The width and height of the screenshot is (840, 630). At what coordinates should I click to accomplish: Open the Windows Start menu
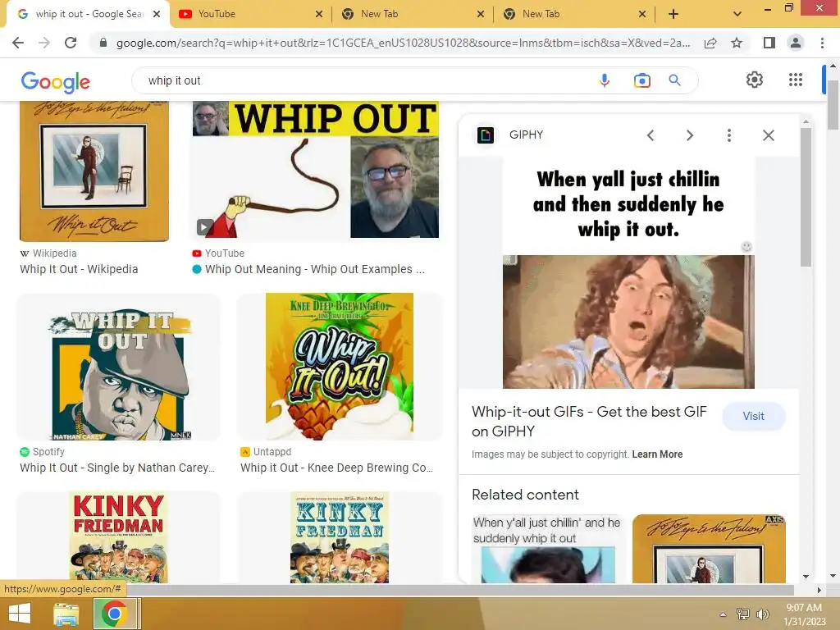click(20, 614)
